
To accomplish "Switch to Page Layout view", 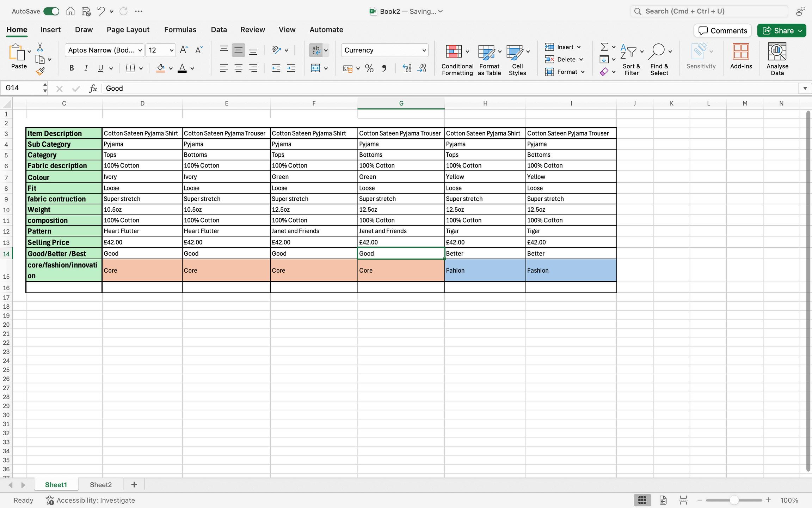I will tap(663, 500).
